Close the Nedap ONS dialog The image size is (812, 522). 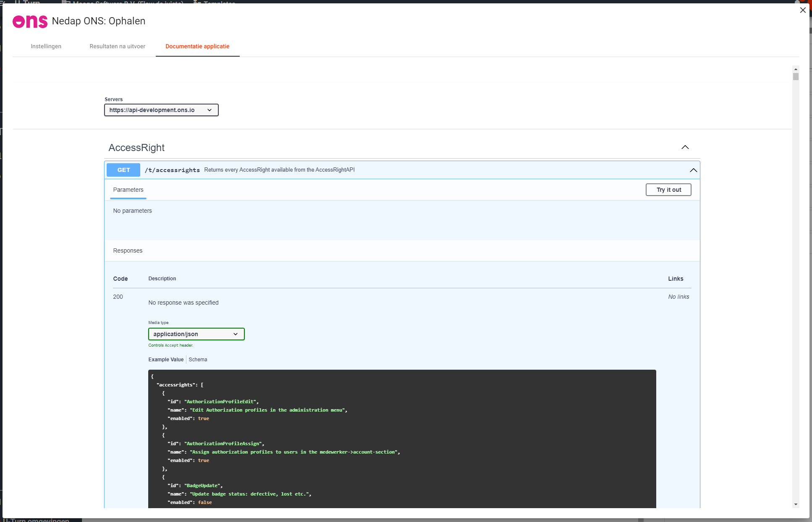tap(803, 10)
